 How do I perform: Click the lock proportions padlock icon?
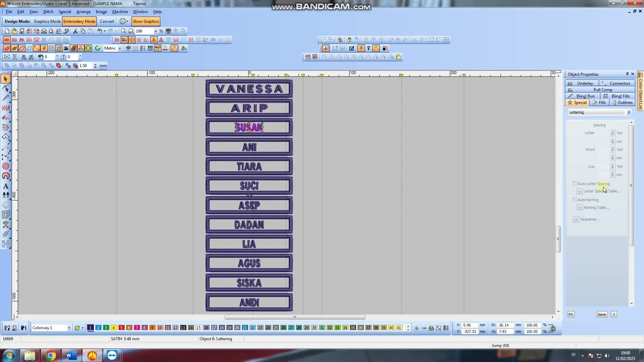(x=552, y=328)
